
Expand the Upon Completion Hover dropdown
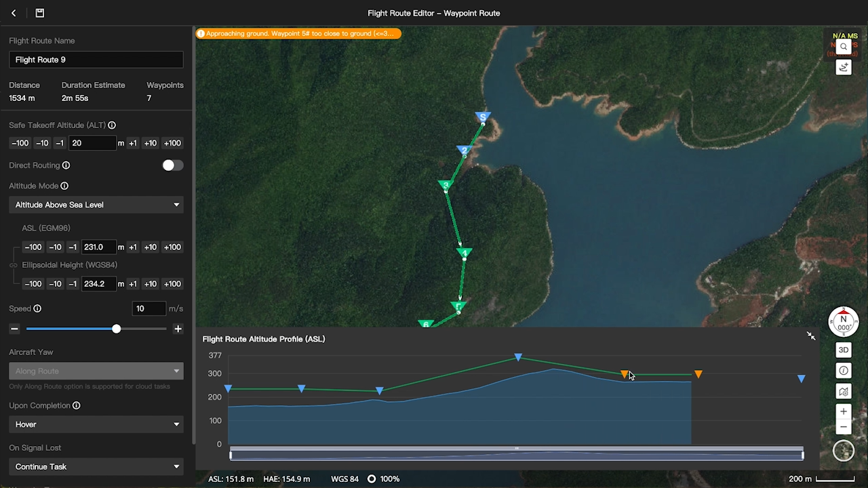(96, 424)
